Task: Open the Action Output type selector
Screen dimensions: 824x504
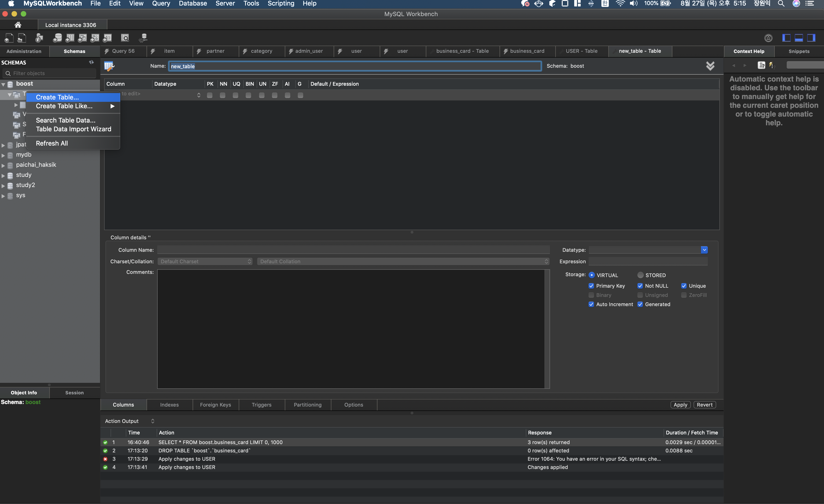Action: tap(153, 421)
